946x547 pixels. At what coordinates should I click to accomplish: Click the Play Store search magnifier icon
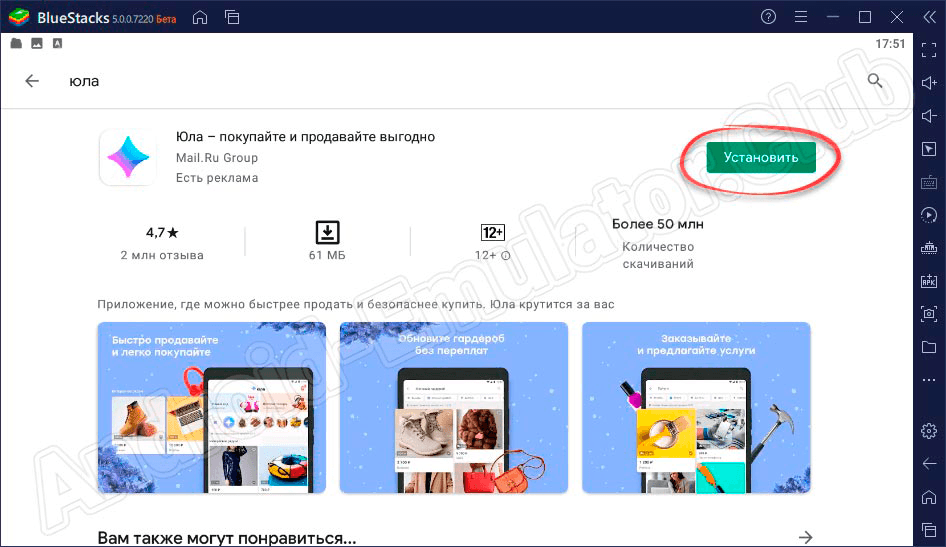(x=875, y=80)
